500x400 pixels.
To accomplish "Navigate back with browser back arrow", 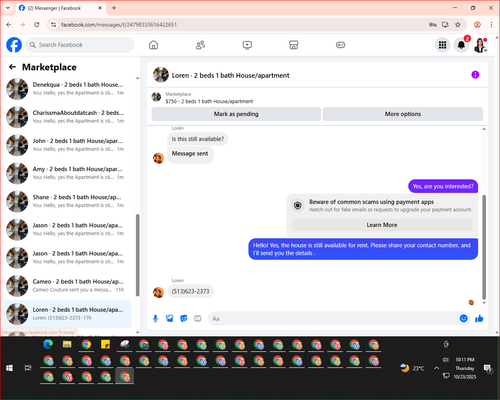I will (9, 25).
